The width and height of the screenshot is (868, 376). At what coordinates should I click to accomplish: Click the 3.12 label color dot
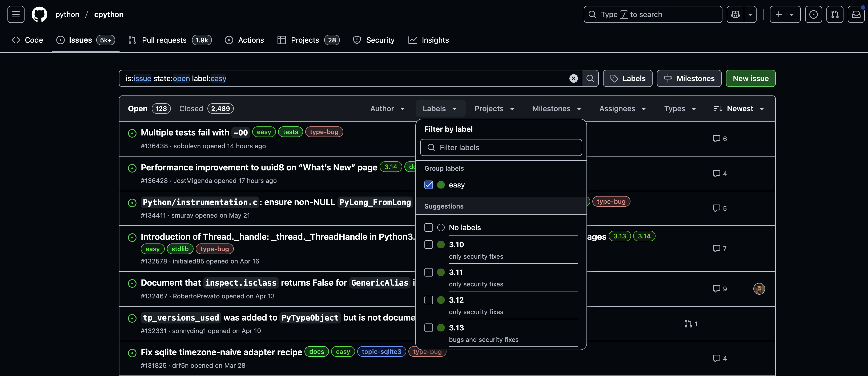pyautogui.click(x=441, y=300)
